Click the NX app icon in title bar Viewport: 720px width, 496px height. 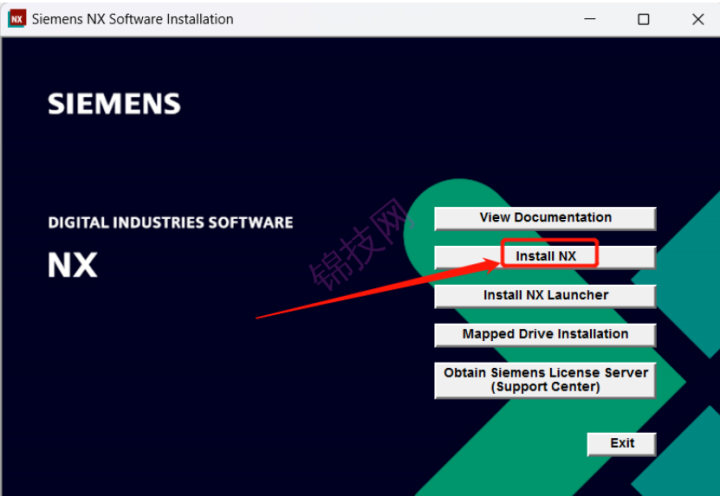(16, 19)
